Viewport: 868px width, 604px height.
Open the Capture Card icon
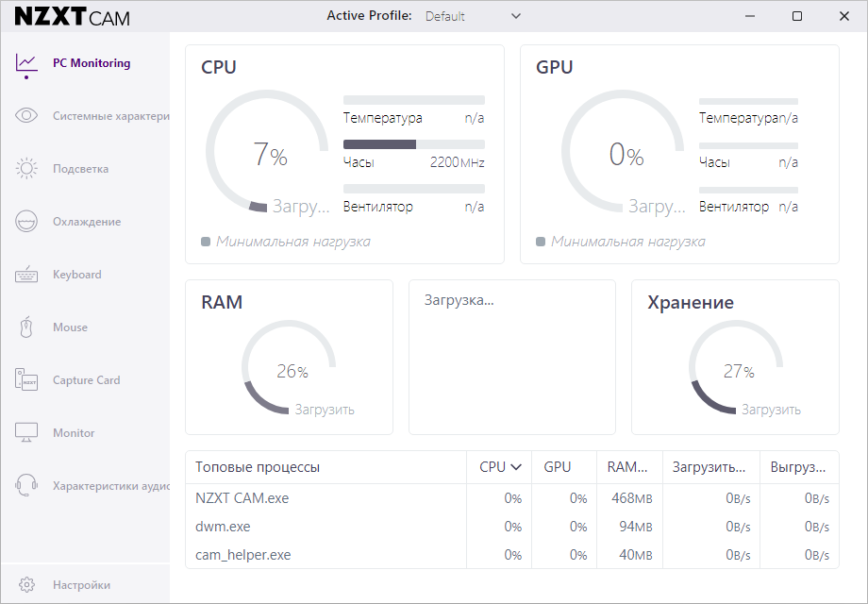(x=26, y=380)
